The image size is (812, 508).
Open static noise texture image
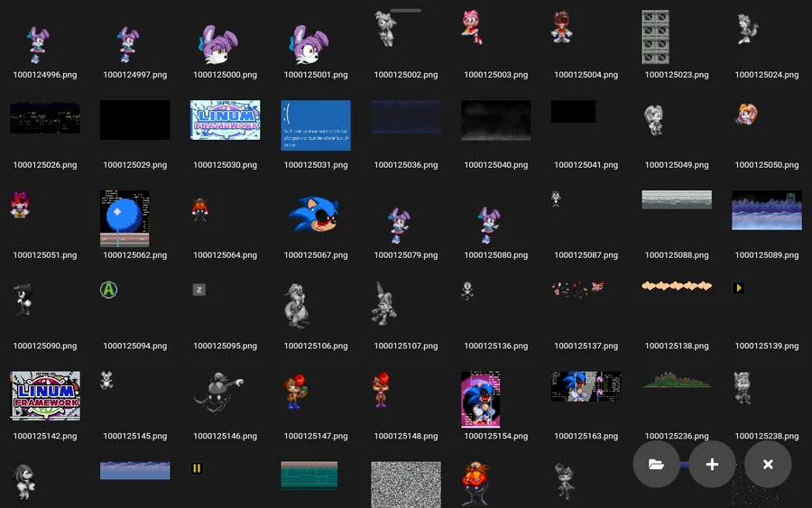point(406,485)
